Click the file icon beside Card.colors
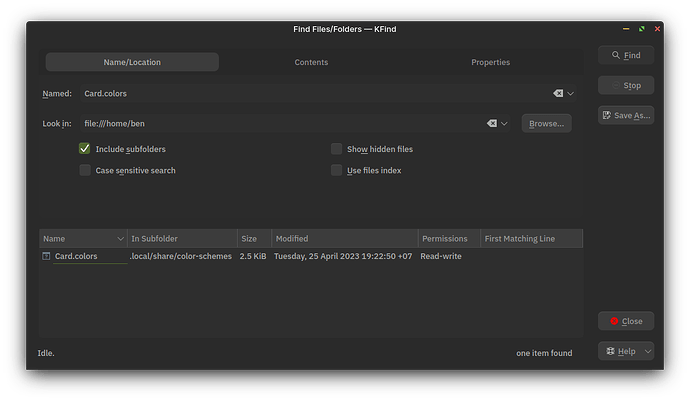 46,256
